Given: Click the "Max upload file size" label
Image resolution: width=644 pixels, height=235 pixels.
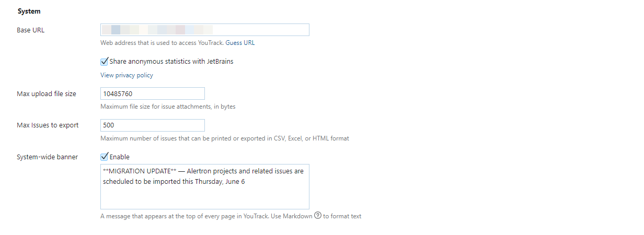Looking at the screenshot, I should coord(47,94).
